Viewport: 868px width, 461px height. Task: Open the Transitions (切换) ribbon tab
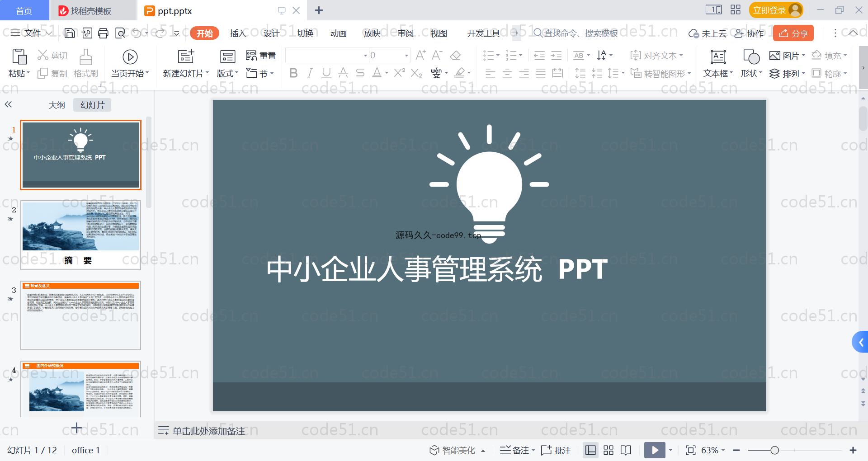(305, 33)
